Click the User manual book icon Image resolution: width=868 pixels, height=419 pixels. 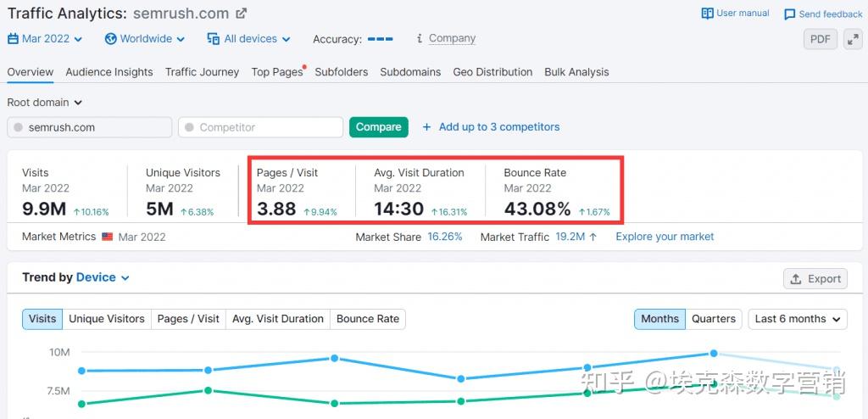(x=707, y=14)
